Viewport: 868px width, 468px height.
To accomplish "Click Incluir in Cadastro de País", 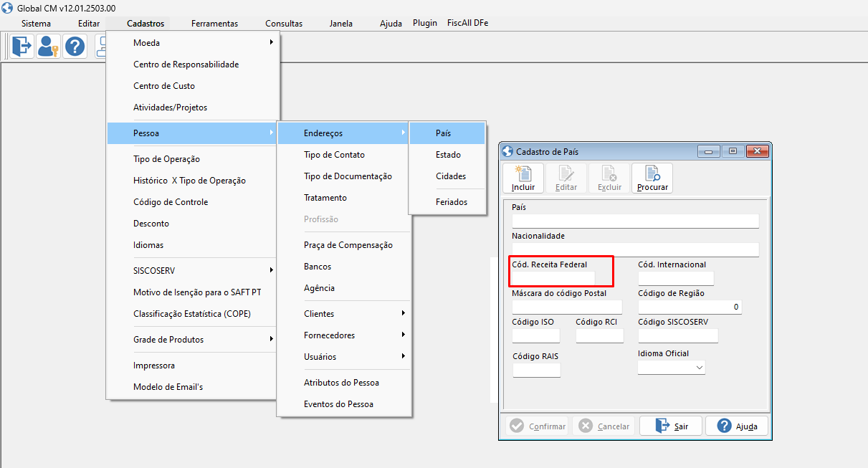I will (x=523, y=178).
